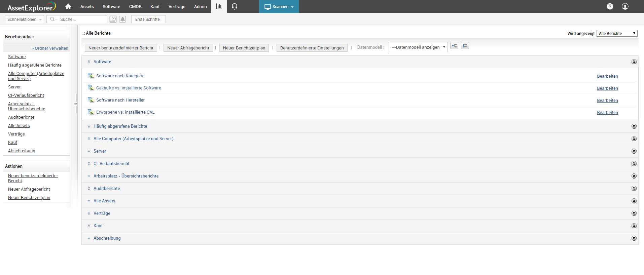The width and height of the screenshot is (644, 275).
Task: Open the support headset icon
Action: click(x=235, y=6)
